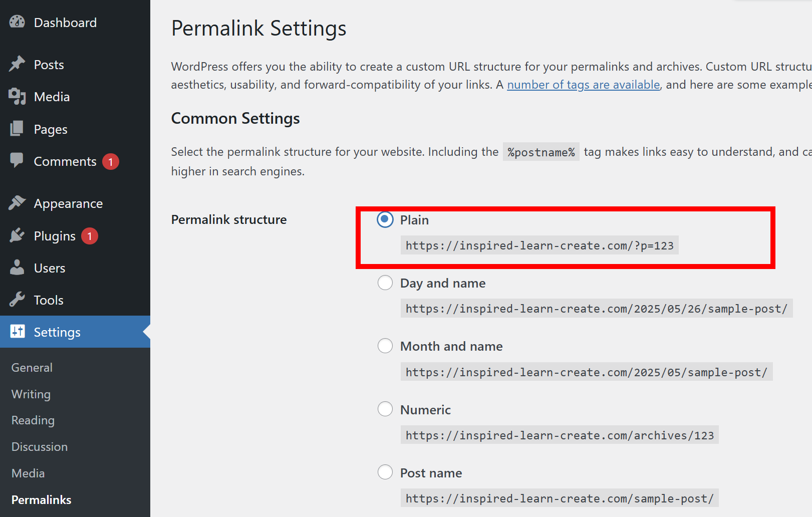The height and width of the screenshot is (517, 812).
Task: Select the Plain permalink radio button
Action: [x=385, y=219]
